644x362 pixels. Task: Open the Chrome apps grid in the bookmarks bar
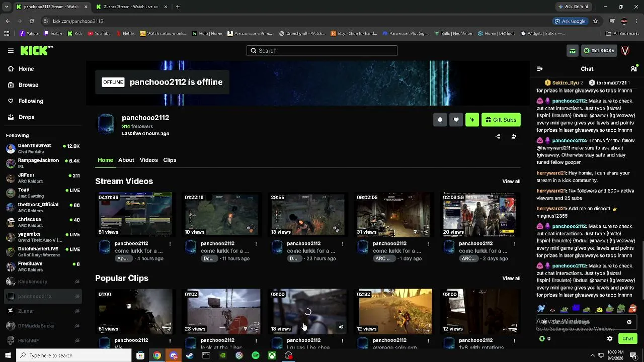(x=7, y=34)
